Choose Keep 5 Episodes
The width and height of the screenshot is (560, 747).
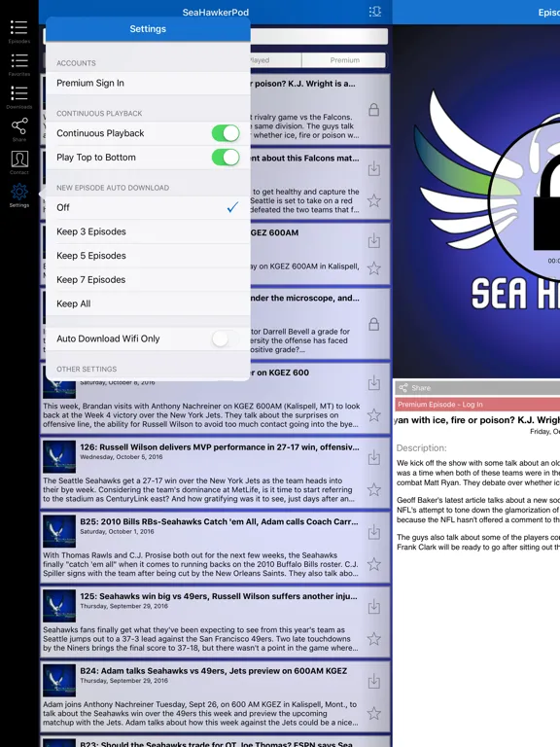148,256
